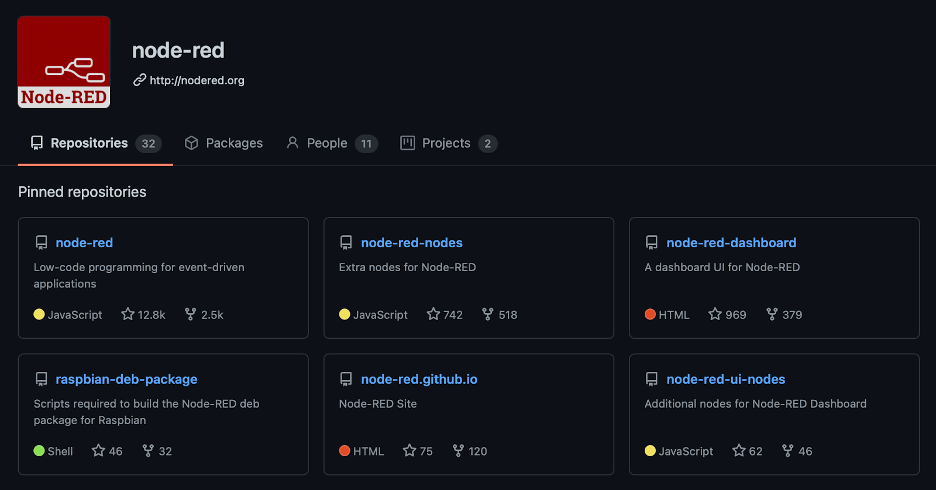Visit the node-red.github.io repository
The image size is (936, 490).
click(419, 379)
